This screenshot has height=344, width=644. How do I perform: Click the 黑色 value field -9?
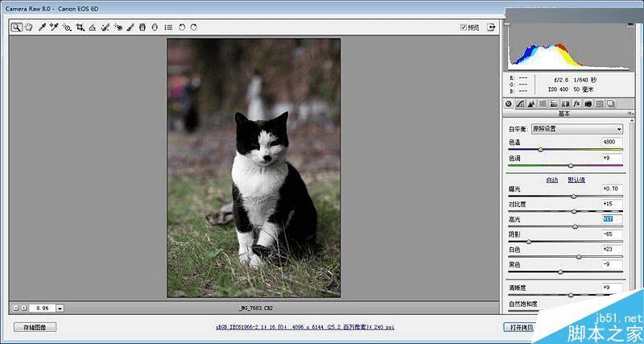[612, 264]
